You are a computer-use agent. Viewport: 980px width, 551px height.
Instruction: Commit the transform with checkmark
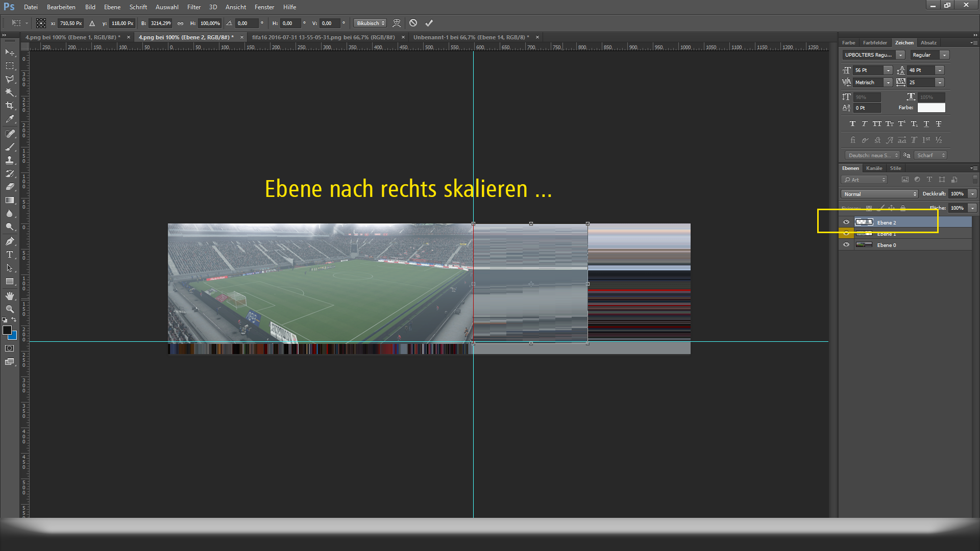click(x=429, y=23)
